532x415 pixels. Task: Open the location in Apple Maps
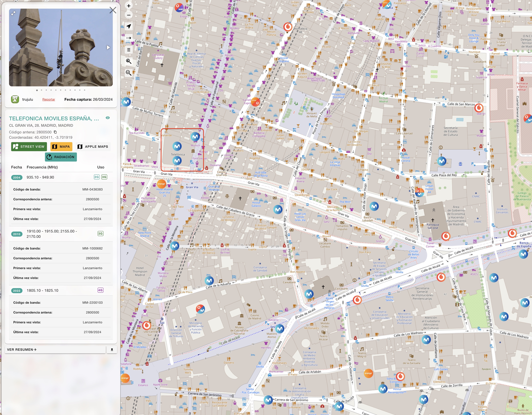pos(93,147)
